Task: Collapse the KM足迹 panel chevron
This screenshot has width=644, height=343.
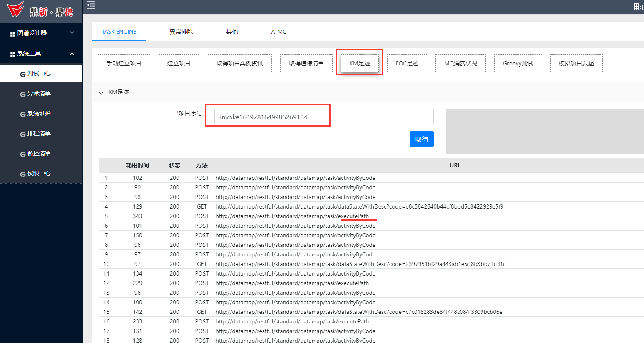Action: [x=101, y=93]
